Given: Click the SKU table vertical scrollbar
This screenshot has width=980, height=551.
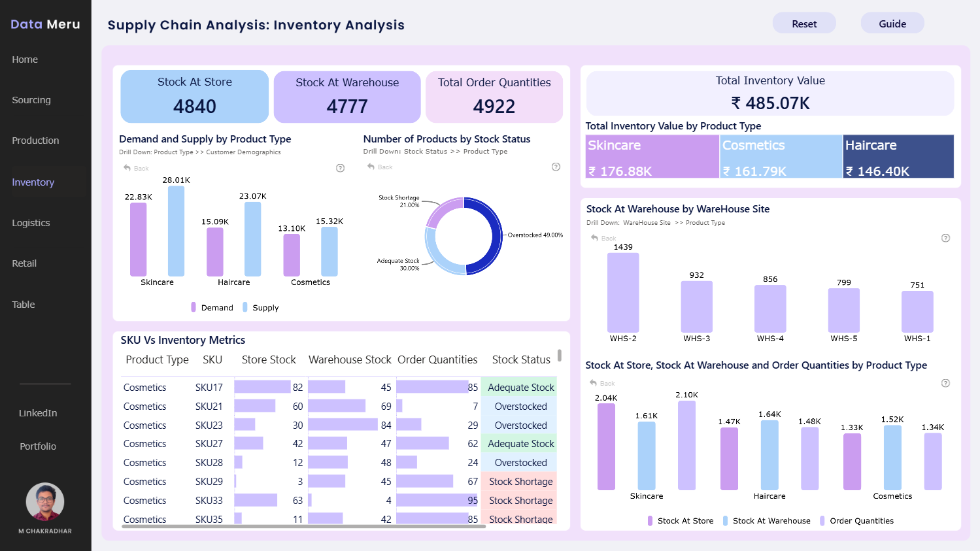Looking at the screenshot, I should click(560, 356).
